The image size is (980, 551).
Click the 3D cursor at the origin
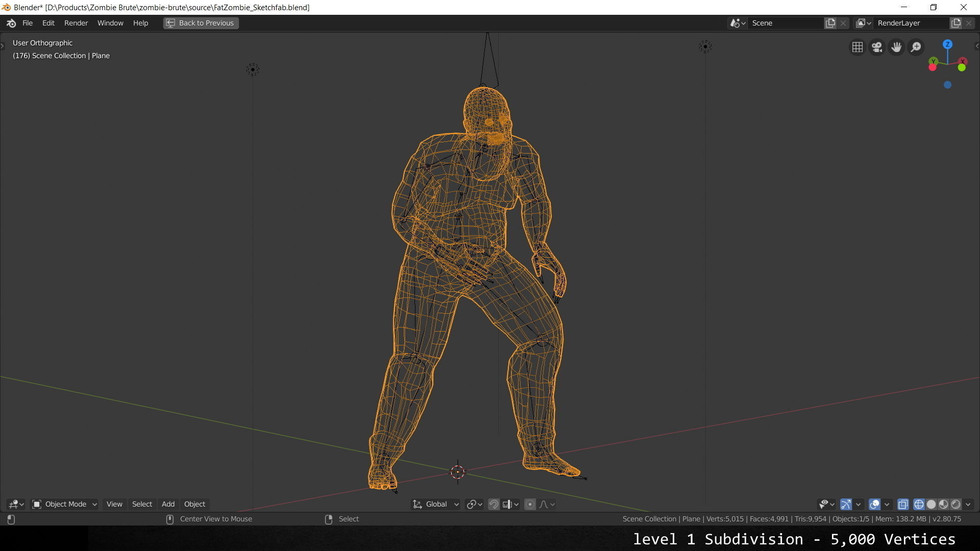457,472
